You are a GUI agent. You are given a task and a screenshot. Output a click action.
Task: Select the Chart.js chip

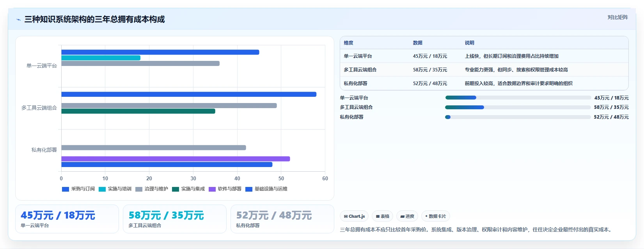tap(354, 216)
